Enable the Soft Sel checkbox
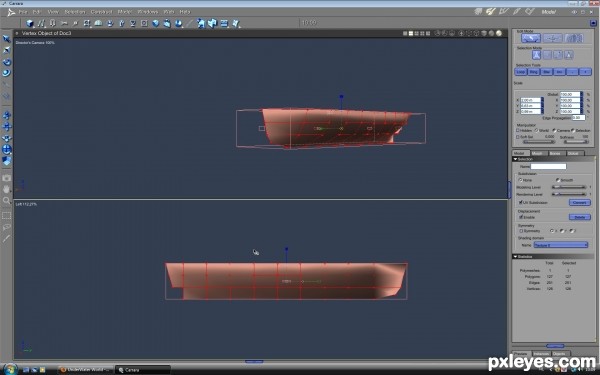This screenshot has height=375, width=600. tap(518, 137)
